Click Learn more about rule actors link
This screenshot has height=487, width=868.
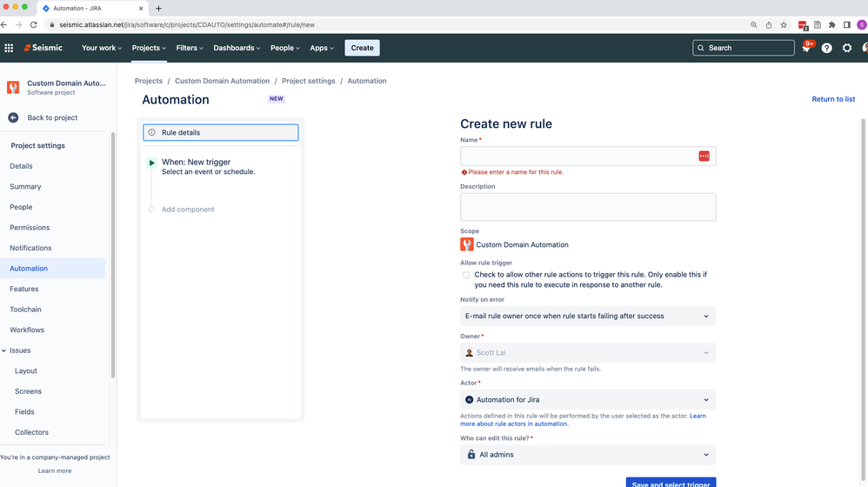pos(583,420)
